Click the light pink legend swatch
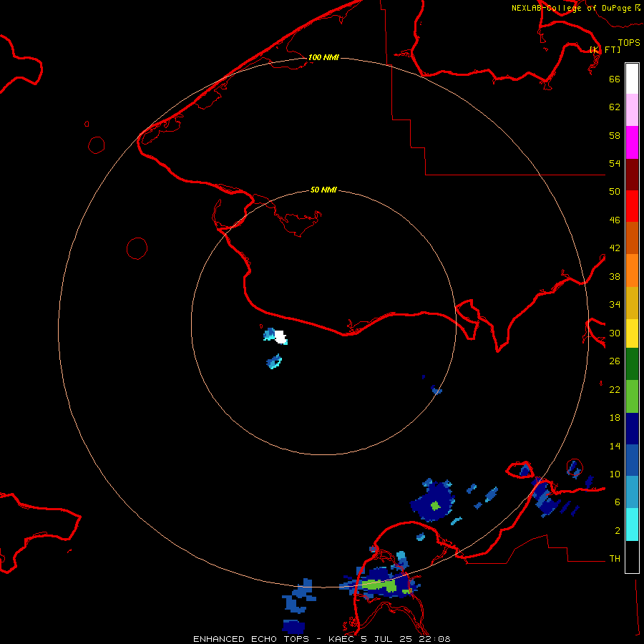The height and width of the screenshot is (644, 644). [632, 110]
